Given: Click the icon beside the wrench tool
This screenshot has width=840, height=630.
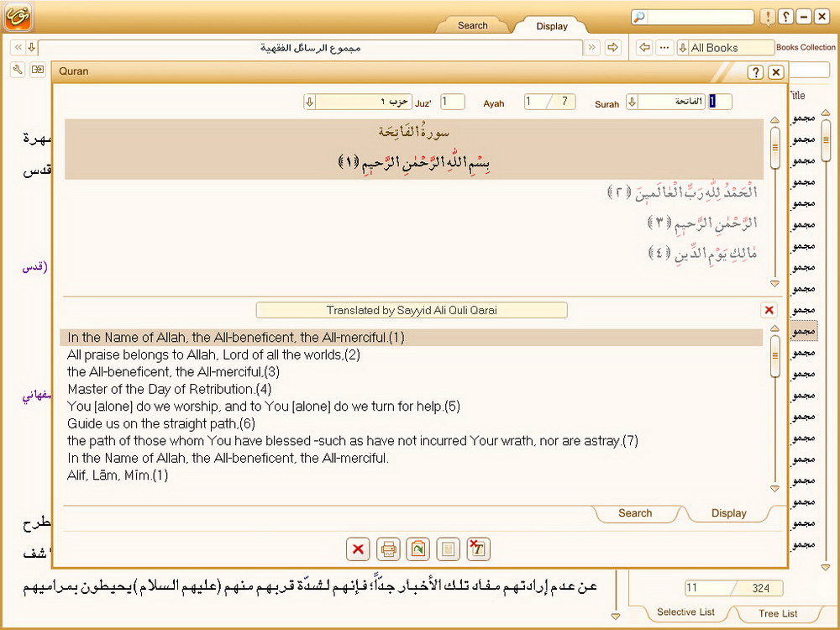Looking at the screenshot, I should tap(38, 70).
